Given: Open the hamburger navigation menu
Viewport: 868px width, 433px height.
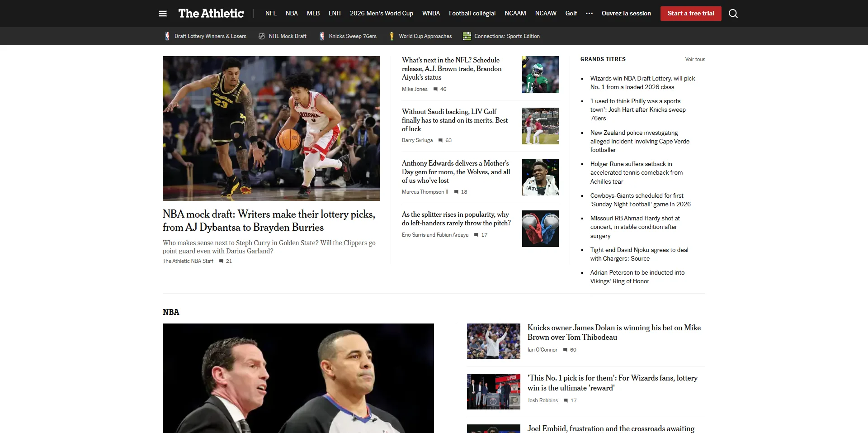Looking at the screenshot, I should point(163,14).
